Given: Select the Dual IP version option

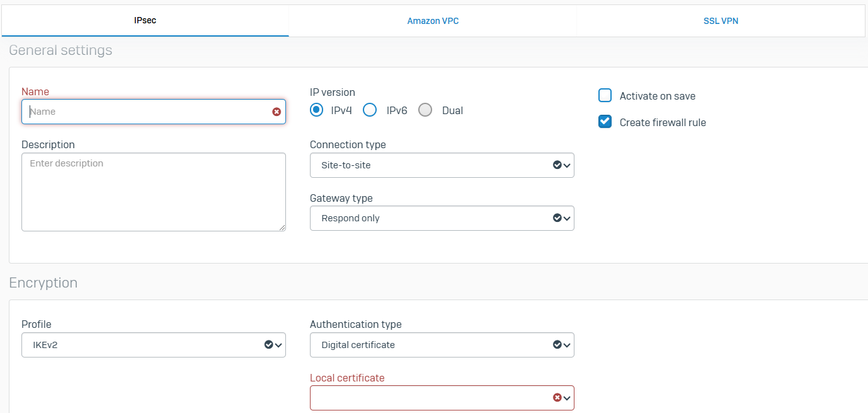Looking at the screenshot, I should click(426, 110).
